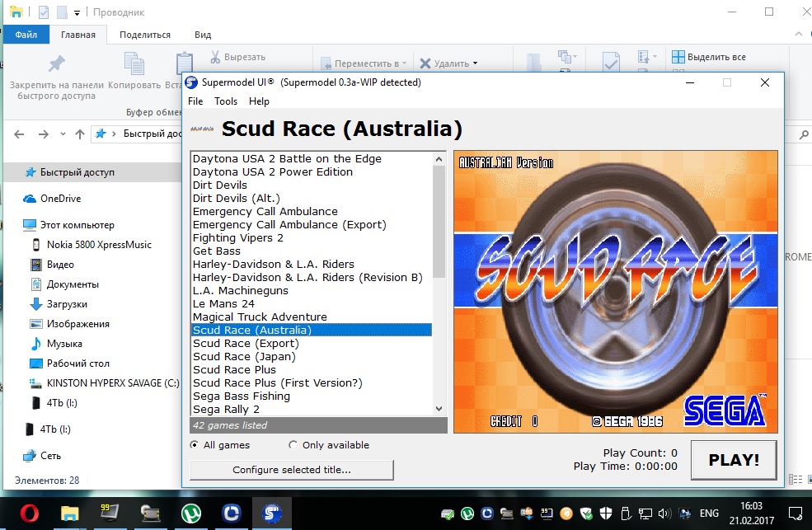This screenshot has width=812, height=530.
Task: Select Daytona USA 2 Power Edition
Action: tap(312, 171)
